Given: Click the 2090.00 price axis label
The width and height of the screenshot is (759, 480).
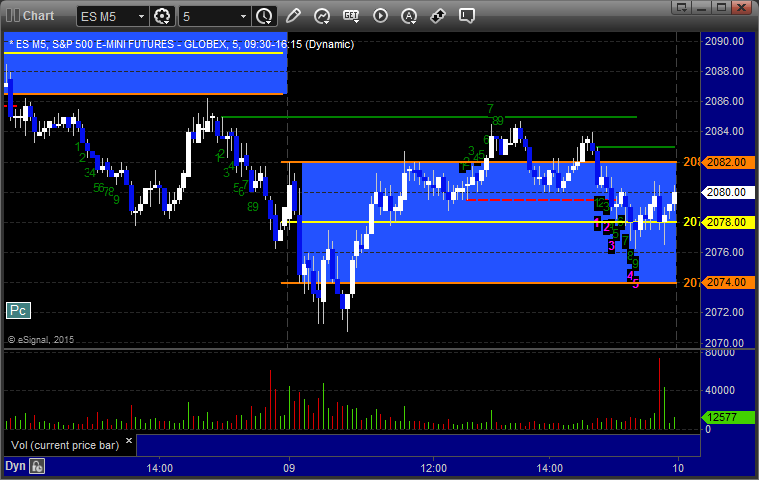Looking at the screenshot, I should (x=724, y=42).
